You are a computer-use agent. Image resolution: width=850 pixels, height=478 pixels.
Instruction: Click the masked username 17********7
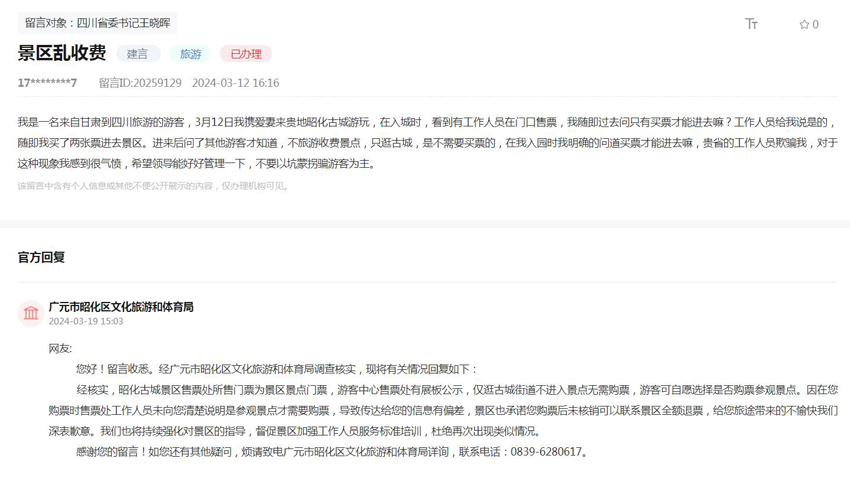click(x=47, y=83)
